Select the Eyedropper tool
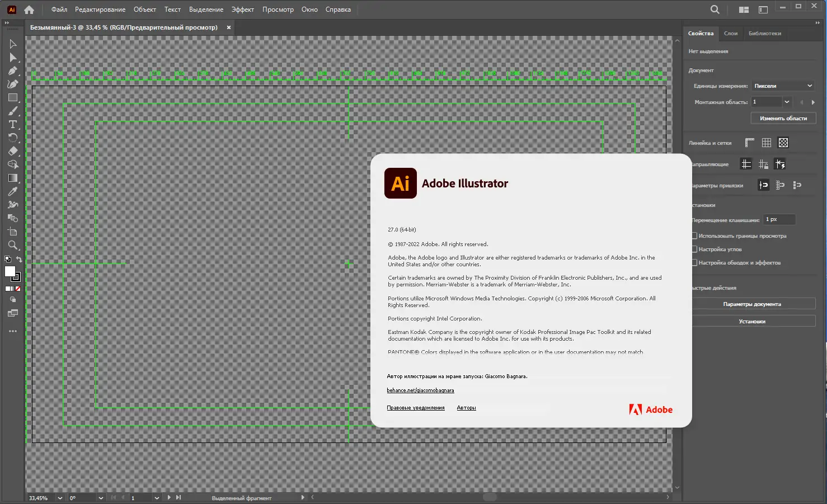The width and height of the screenshot is (827, 504). [x=13, y=191]
